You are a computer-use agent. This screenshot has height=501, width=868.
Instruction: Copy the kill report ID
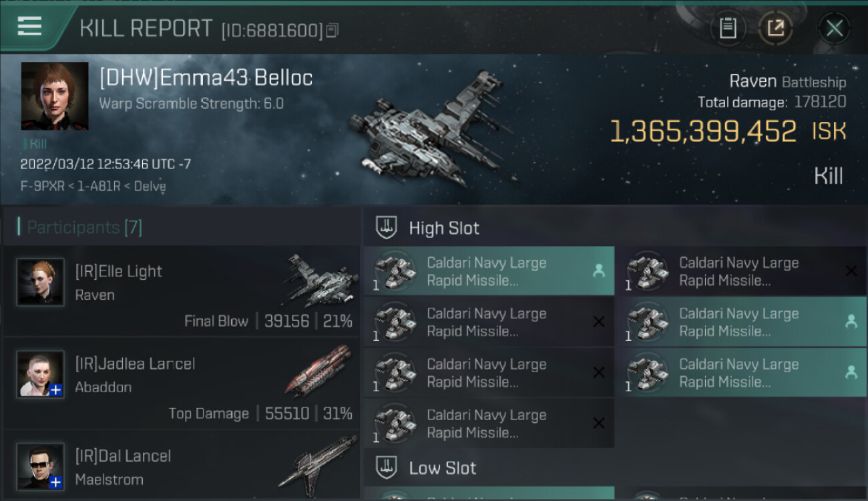pyautogui.click(x=333, y=30)
